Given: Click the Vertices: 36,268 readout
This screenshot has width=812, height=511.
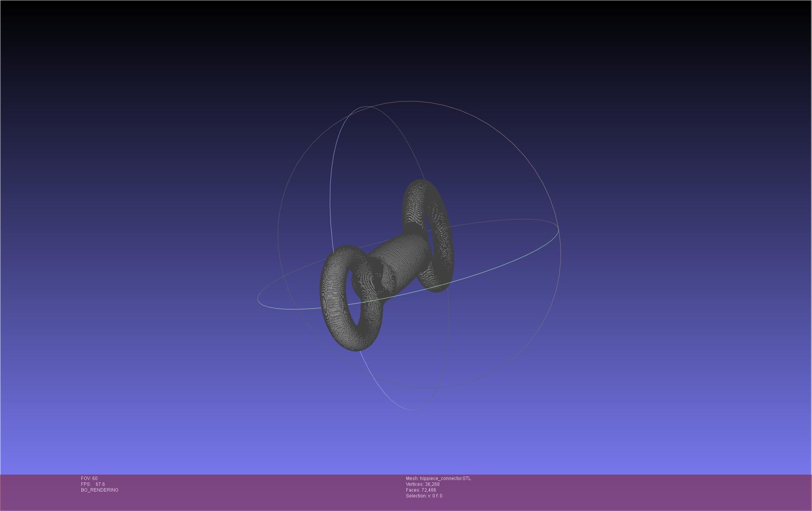Looking at the screenshot, I should tap(422, 484).
